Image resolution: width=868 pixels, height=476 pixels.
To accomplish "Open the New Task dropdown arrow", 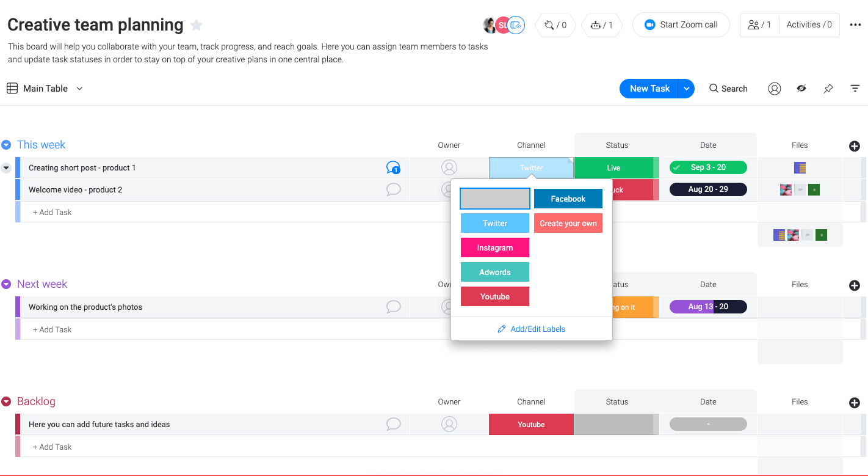I will [x=686, y=89].
